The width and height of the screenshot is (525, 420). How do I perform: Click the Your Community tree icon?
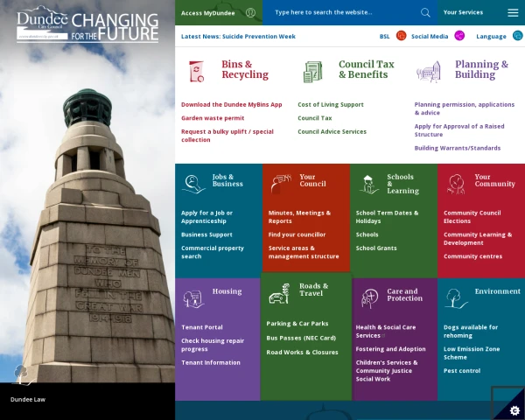click(x=456, y=184)
